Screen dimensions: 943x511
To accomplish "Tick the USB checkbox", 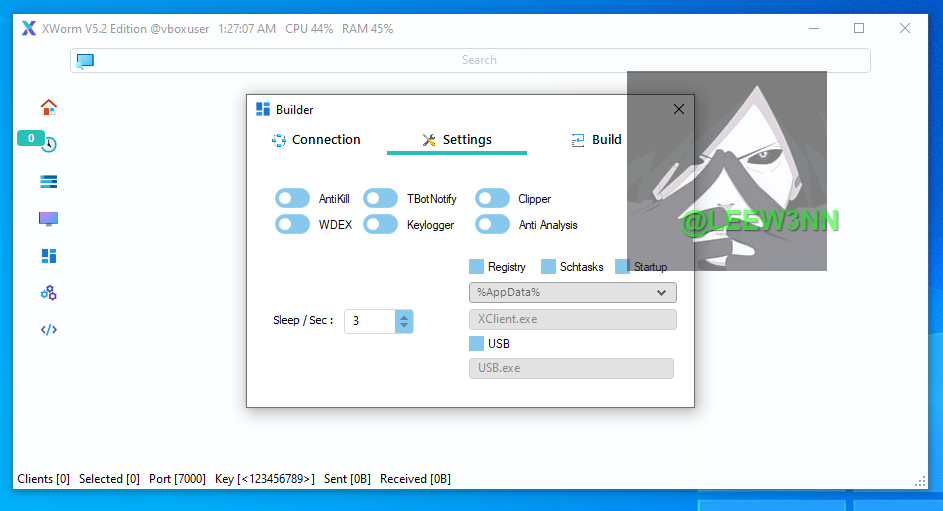I will coord(476,344).
